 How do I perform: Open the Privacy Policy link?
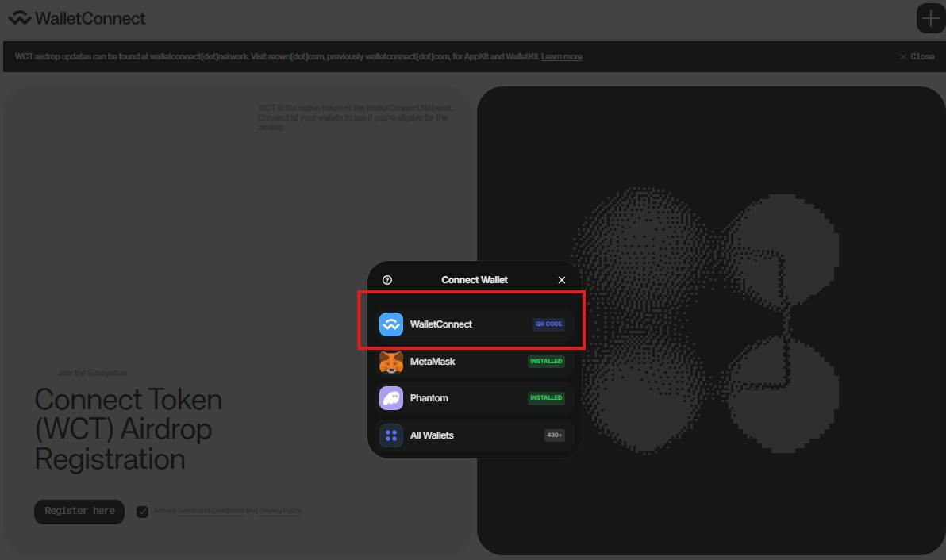280,511
